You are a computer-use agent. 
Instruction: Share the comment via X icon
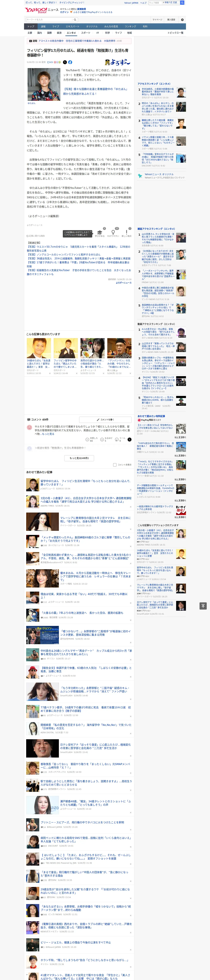coord(130,439)
